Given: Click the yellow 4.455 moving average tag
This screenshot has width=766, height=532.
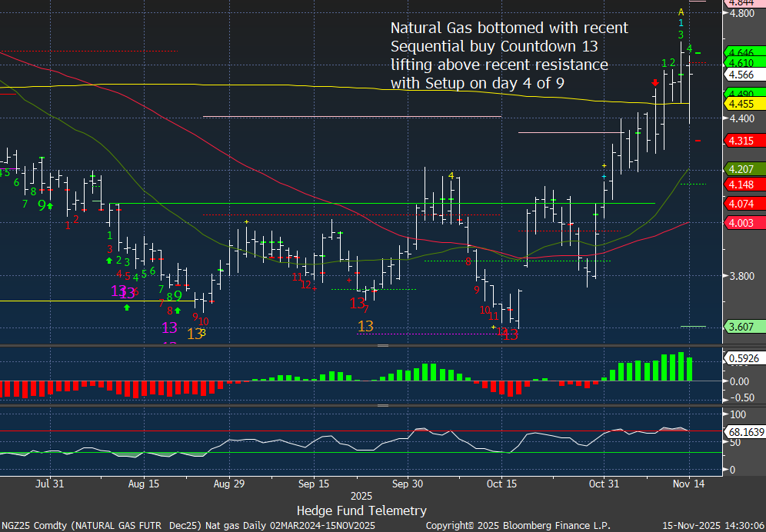Looking at the screenshot, I should click(742, 104).
